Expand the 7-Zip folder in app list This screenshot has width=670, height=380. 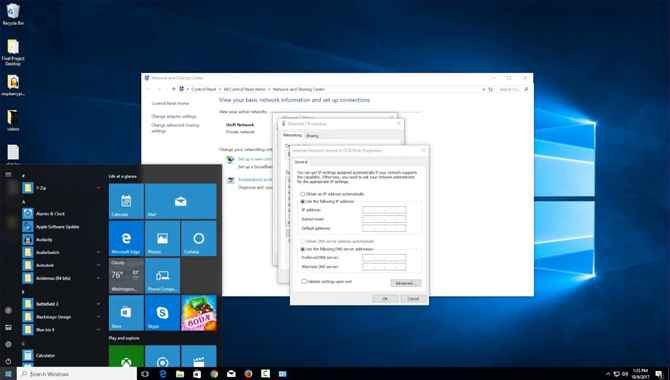click(x=98, y=188)
